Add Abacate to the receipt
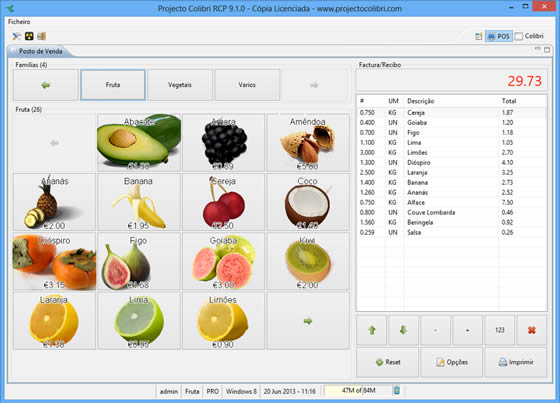 pos(139,143)
